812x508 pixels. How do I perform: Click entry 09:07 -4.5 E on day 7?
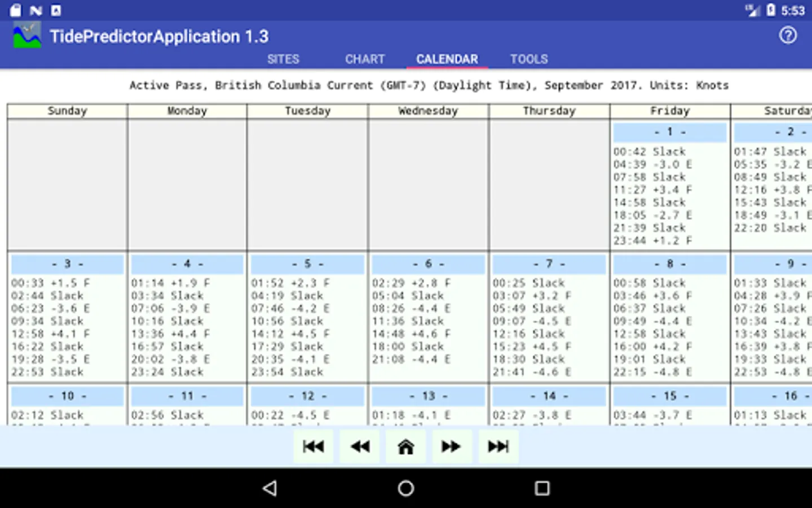pyautogui.click(x=532, y=321)
